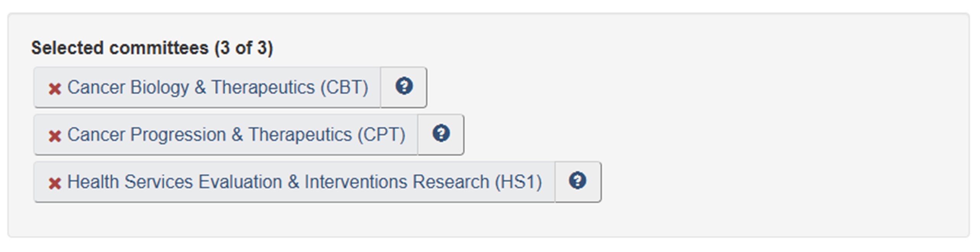Click Health Services Evaluation & Interventions Research name
This screenshot has width=980, height=252.
point(304,182)
